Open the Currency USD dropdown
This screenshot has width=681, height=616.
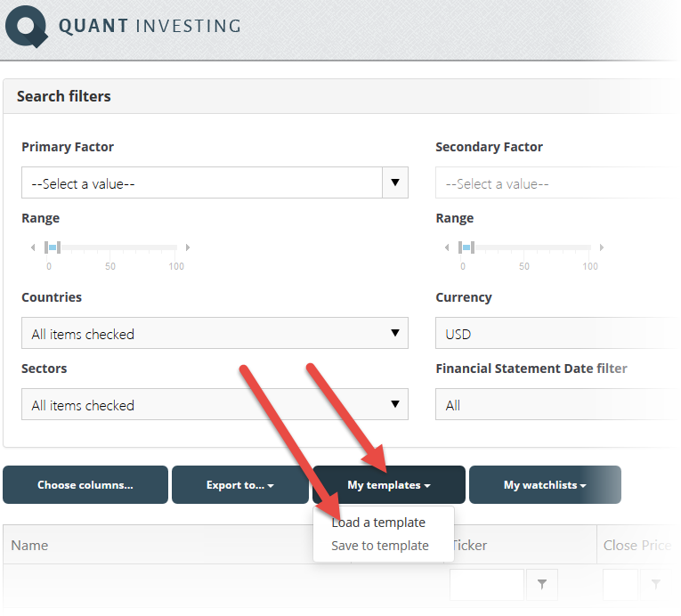(x=557, y=333)
